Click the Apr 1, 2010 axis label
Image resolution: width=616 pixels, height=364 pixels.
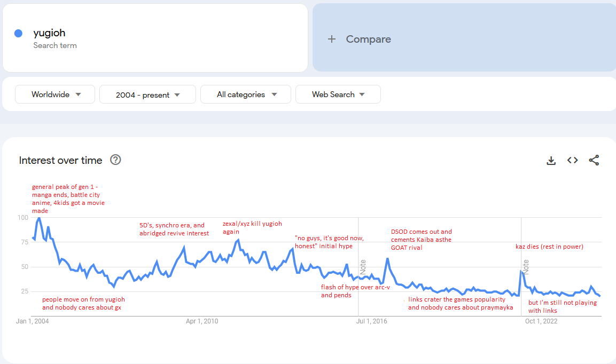point(202,321)
